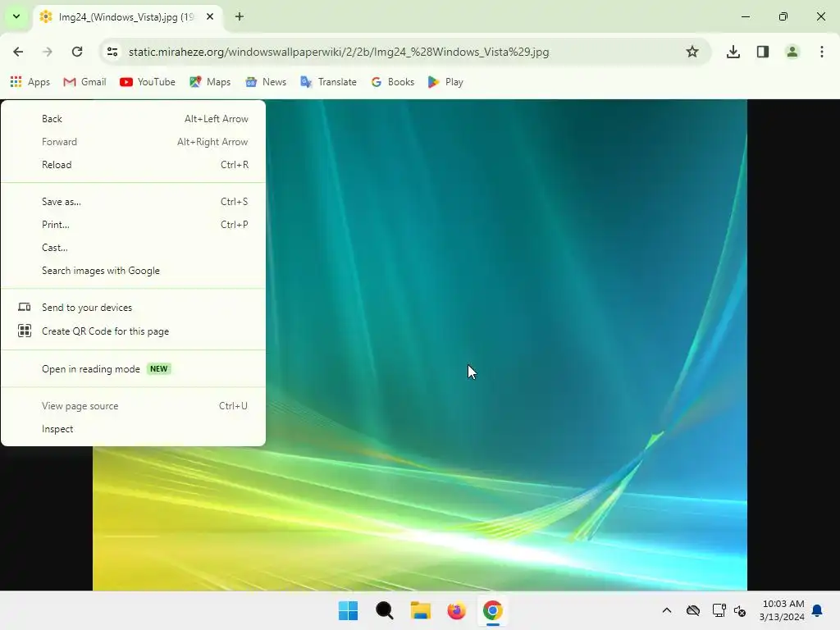Choose Open in reading mode
840x630 pixels.
pos(134,369)
